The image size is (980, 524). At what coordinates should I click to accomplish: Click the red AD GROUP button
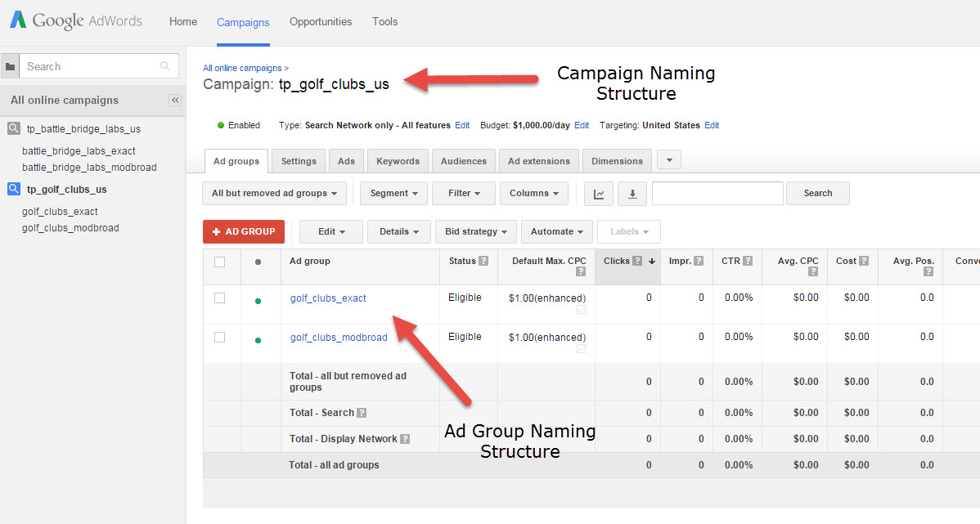[x=244, y=232]
